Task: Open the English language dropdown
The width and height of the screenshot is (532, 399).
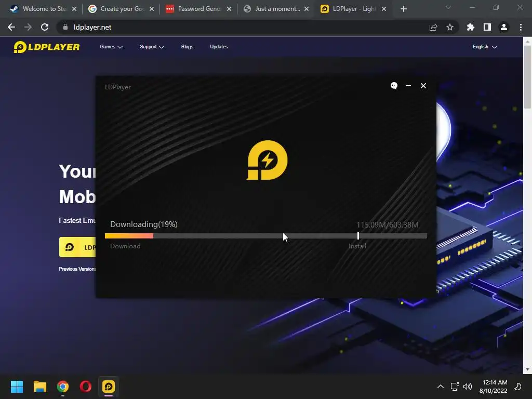Action: coord(485,47)
